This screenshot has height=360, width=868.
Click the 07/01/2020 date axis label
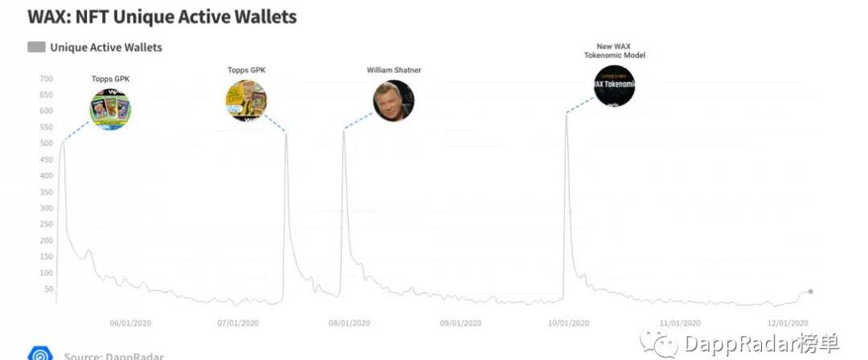tap(238, 323)
